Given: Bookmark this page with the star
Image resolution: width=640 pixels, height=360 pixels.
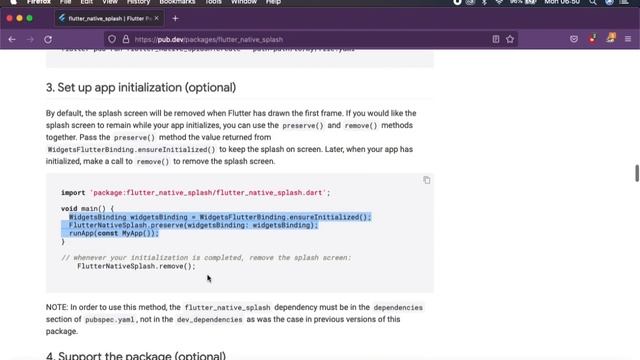Looking at the screenshot, I should (510, 39).
